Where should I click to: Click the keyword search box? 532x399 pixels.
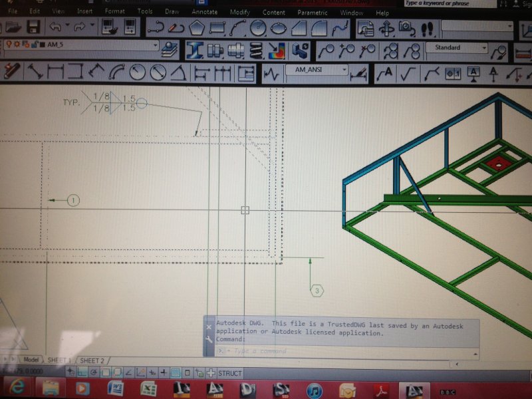tap(450, 3)
